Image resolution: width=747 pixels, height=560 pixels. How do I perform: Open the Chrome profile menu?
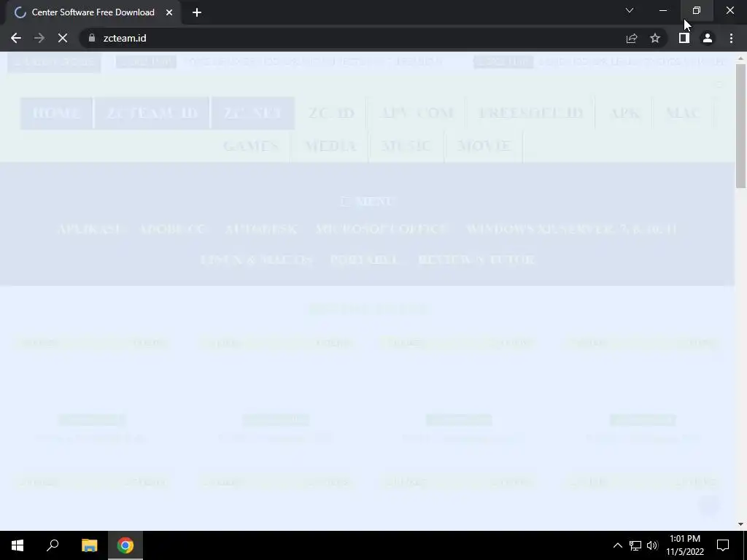click(708, 38)
